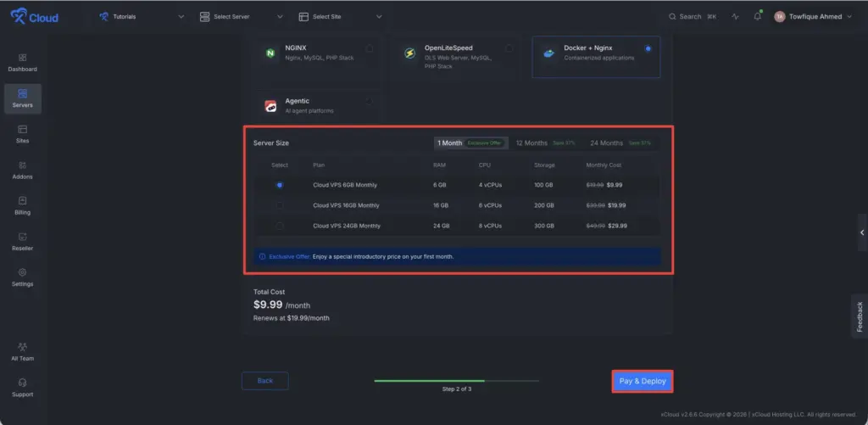Select the Agentic radio button
This screenshot has height=425, width=868.
370,102
